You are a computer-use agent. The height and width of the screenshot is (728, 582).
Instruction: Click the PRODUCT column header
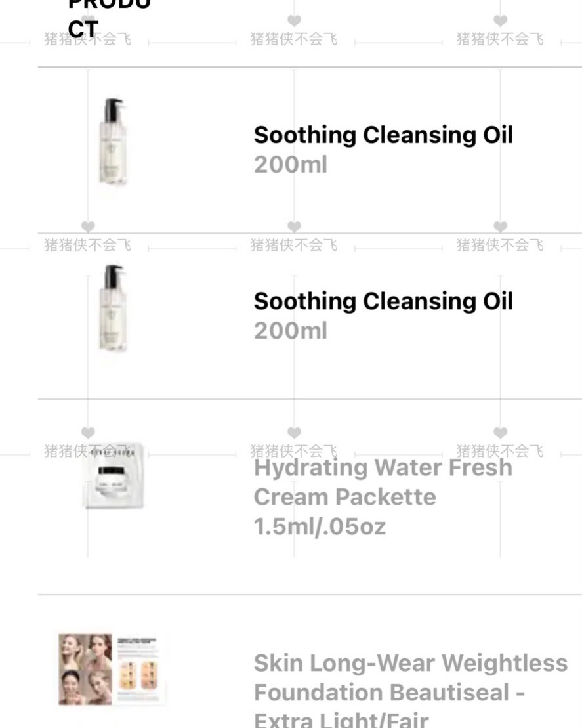109,18
